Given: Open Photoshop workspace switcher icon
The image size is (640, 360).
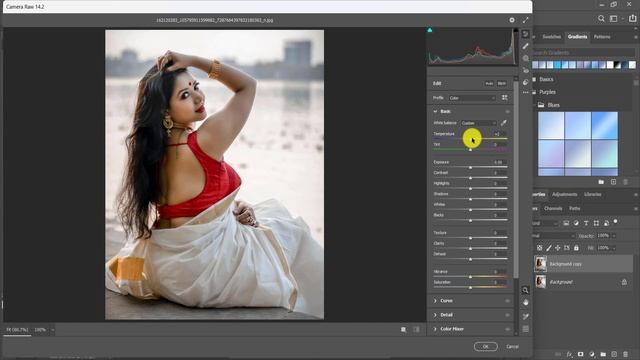Looking at the screenshot, I should tap(613, 18).
